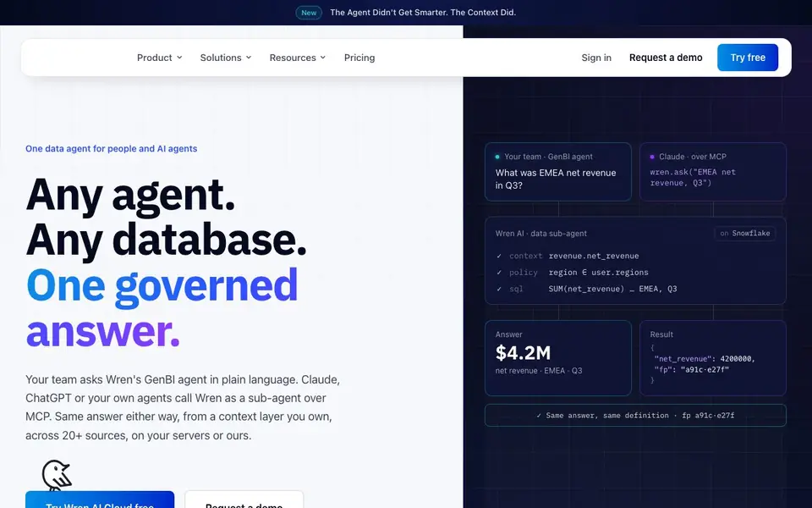Click the Sign in link

coord(596,58)
